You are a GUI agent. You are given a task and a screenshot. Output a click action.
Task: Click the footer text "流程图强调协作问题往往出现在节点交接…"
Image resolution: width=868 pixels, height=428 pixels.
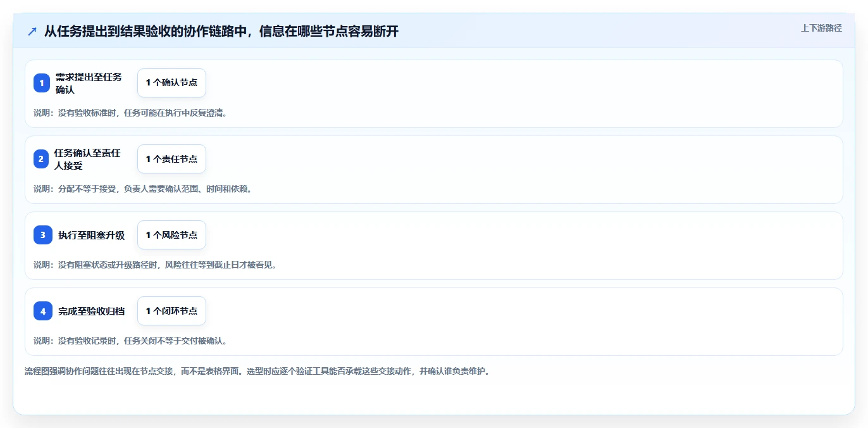257,371
